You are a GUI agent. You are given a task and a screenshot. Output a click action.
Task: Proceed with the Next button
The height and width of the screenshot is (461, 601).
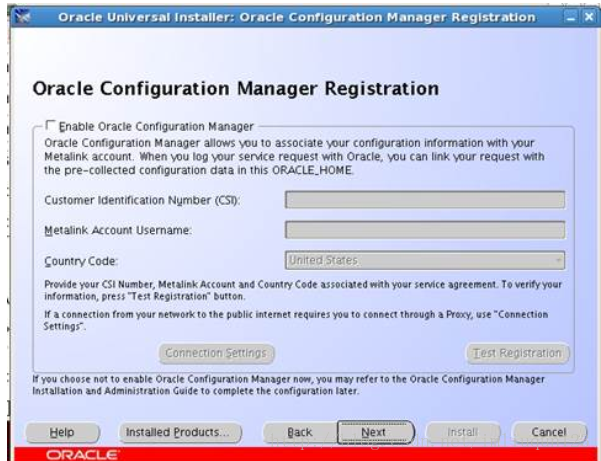375,432
